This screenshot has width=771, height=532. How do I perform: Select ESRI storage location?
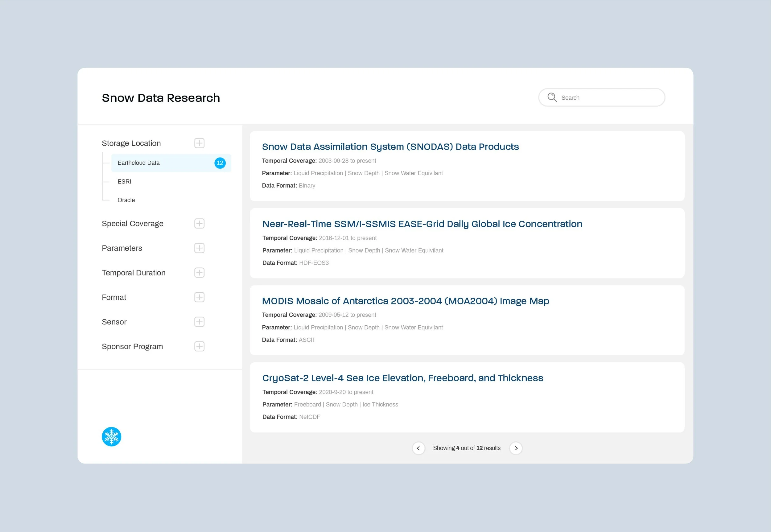click(x=124, y=181)
